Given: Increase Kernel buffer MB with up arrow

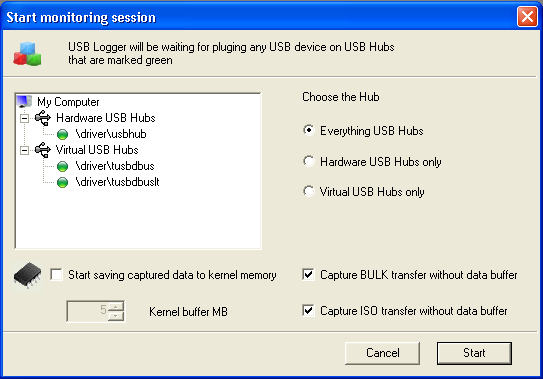Looking at the screenshot, I should (x=116, y=306).
